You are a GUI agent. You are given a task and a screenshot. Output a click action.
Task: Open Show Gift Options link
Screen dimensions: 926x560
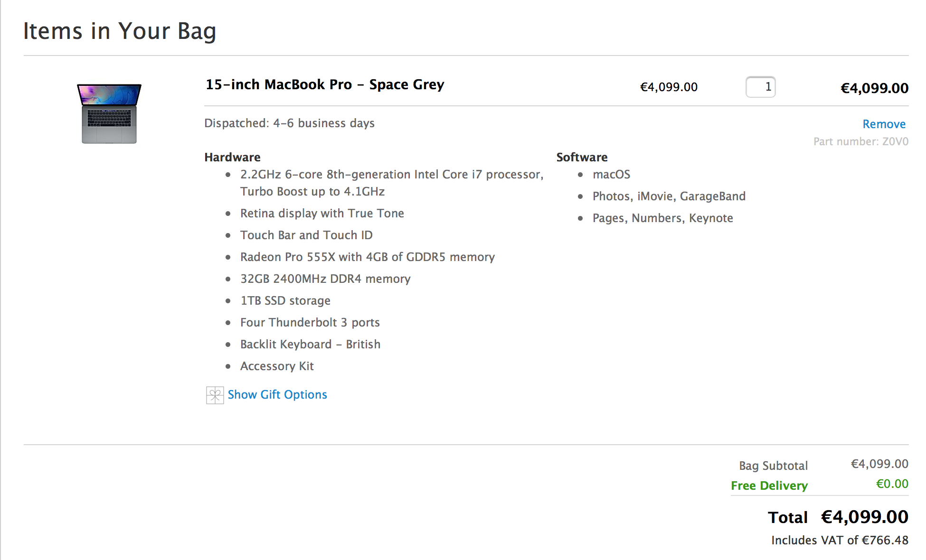click(277, 395)
